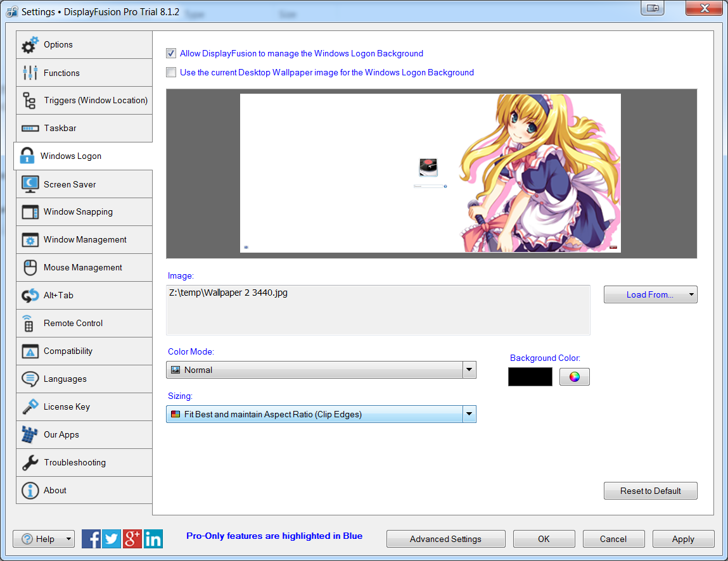Click the Facebook icon in footer

pos(91,539)
